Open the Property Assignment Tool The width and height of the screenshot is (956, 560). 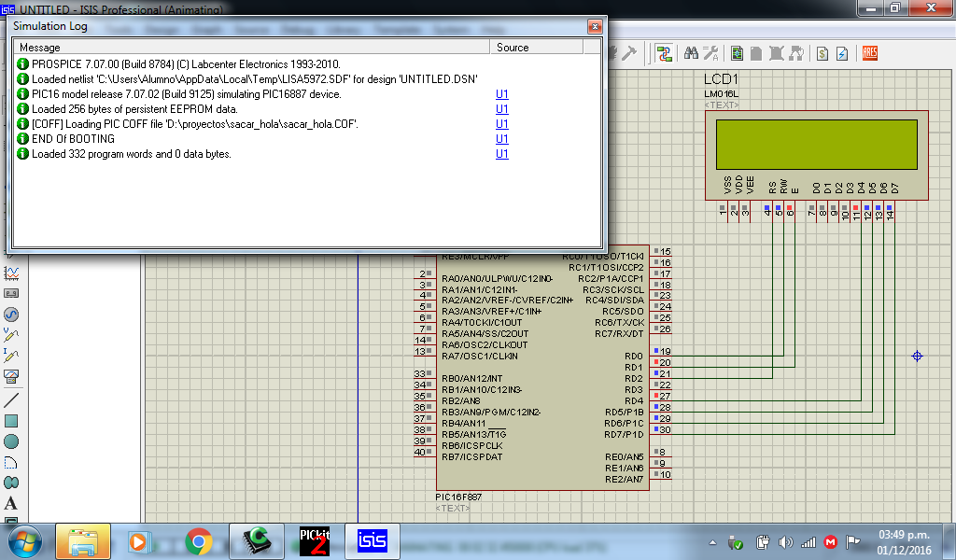tap(710, 53)
